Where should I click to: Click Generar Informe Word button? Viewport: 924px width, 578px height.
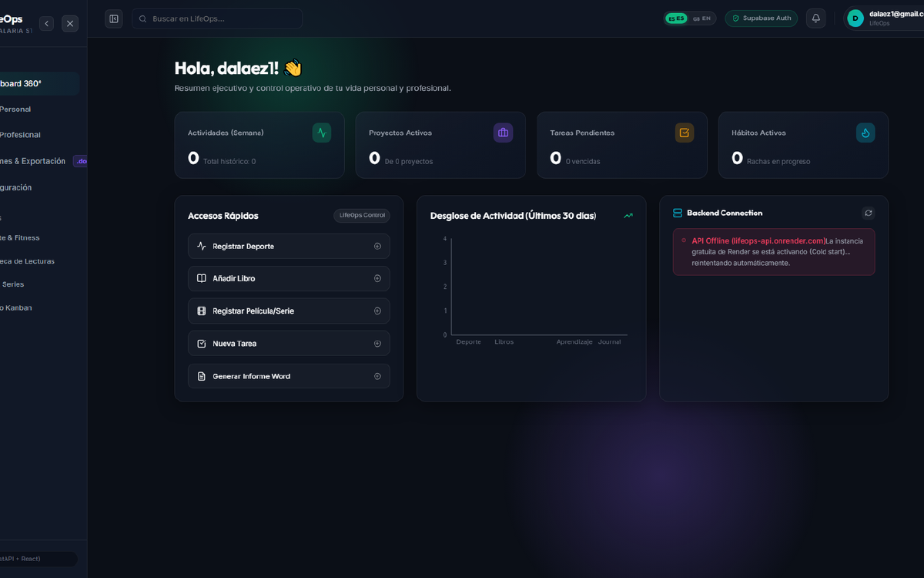point(289,376)
